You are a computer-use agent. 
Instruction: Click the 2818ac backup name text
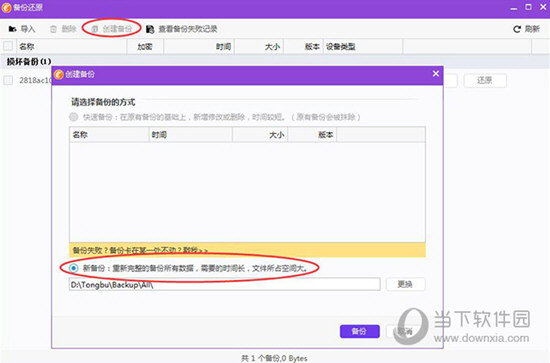tap(35, 80)
